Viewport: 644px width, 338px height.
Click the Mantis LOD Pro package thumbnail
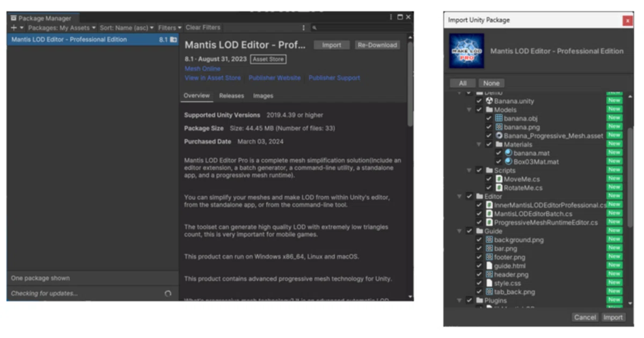pyautogui.click(x=466, y=51)
